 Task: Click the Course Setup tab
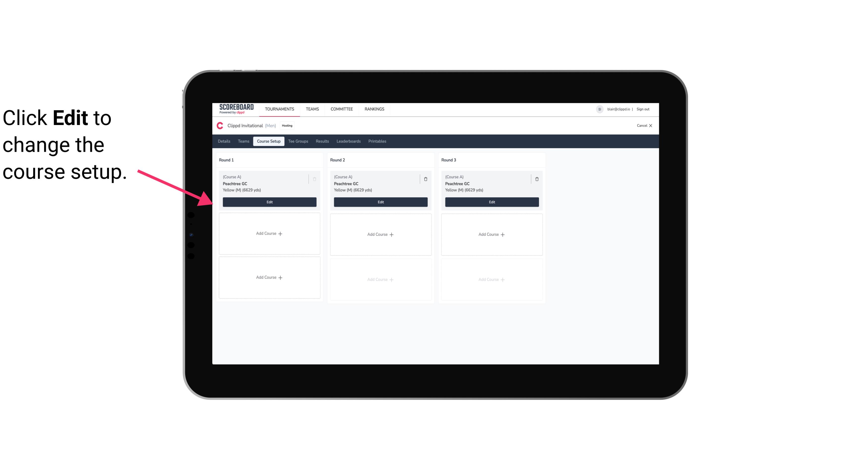(268, 141)
